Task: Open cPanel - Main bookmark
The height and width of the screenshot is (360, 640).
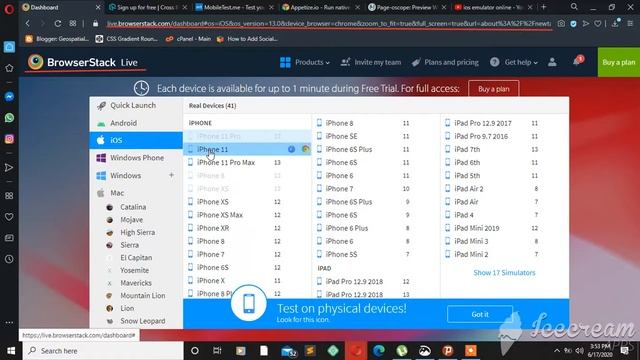Action: [188, 39]
